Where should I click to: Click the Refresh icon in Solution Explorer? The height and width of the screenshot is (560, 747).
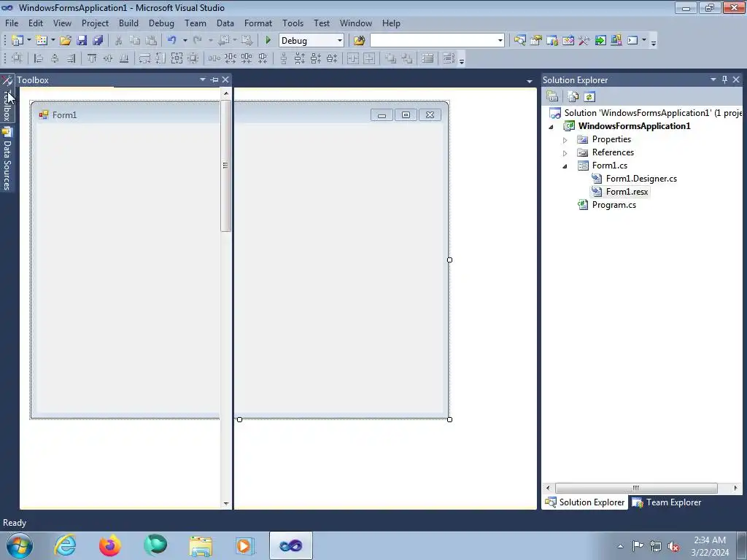tap(589, 97)
